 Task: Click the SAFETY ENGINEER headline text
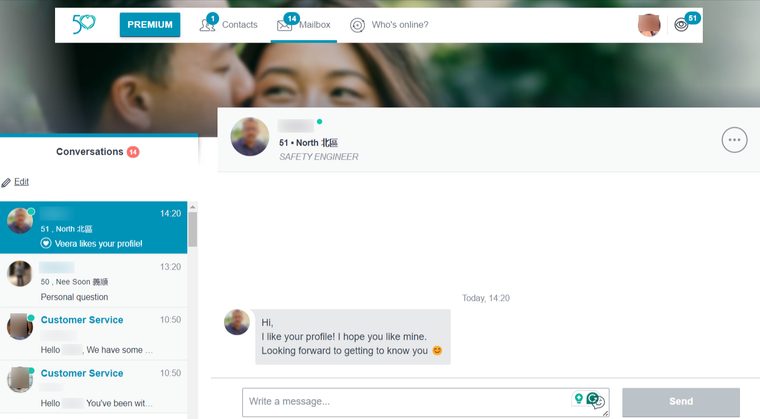319,157
